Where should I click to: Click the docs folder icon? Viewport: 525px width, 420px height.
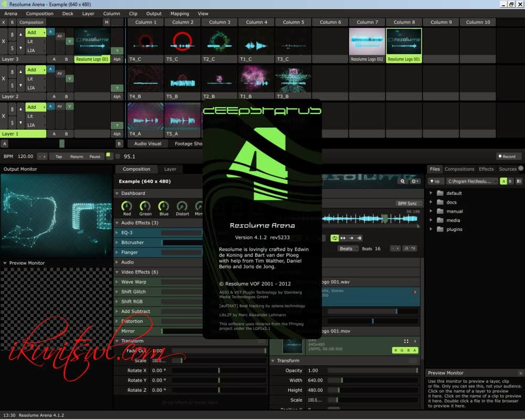pyautogui.click(x=440, y=202)
